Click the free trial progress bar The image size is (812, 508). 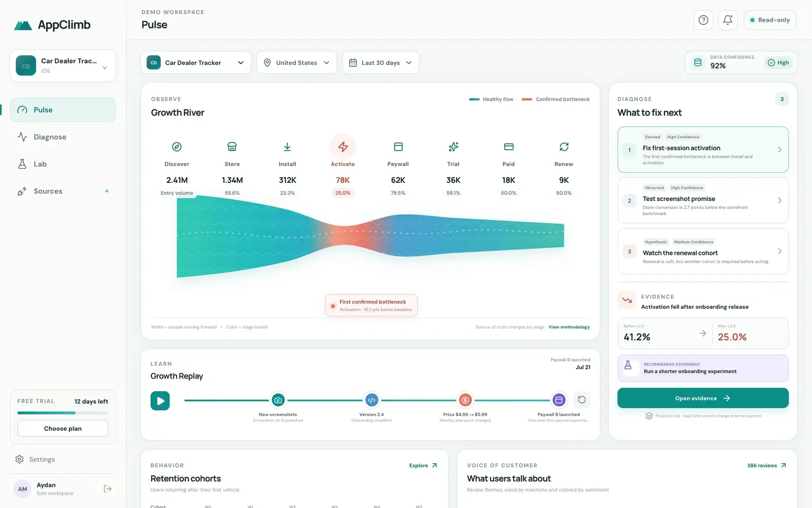coord(63,413)
